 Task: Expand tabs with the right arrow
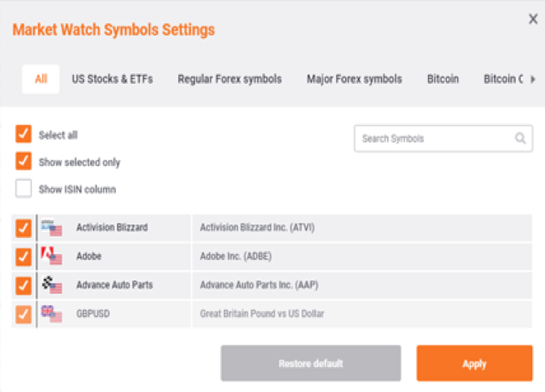point(533,79)
